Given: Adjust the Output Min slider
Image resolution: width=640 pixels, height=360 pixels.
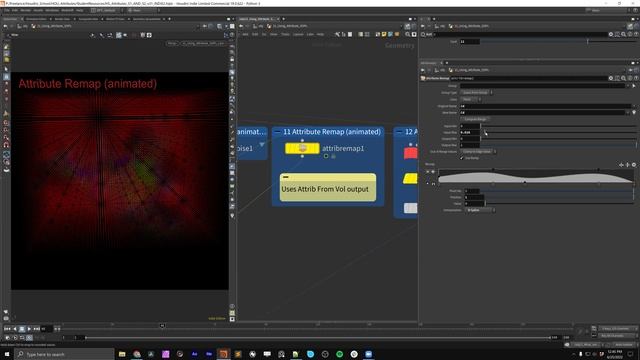Looking at the screenshot, I should pyautogui.click(x=558, y=139).
